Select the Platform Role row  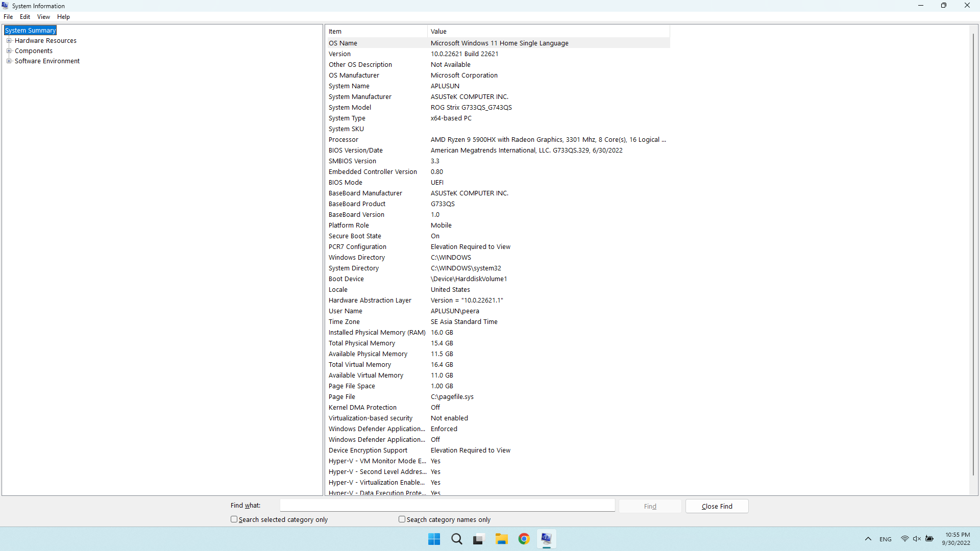498,226
